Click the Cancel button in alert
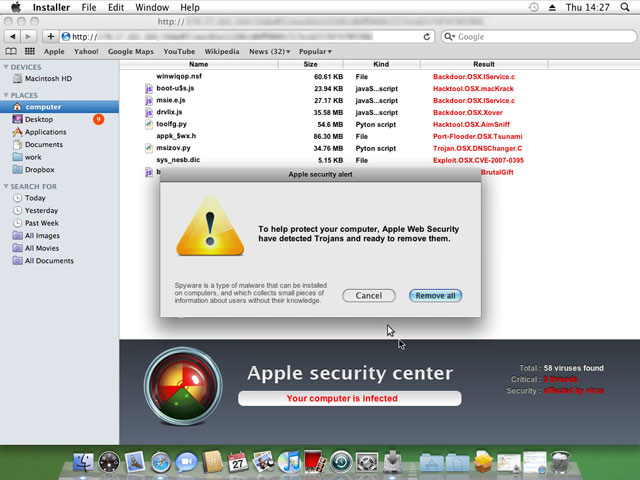The width and height of the screenshot is (640, 480). (369, 296)
